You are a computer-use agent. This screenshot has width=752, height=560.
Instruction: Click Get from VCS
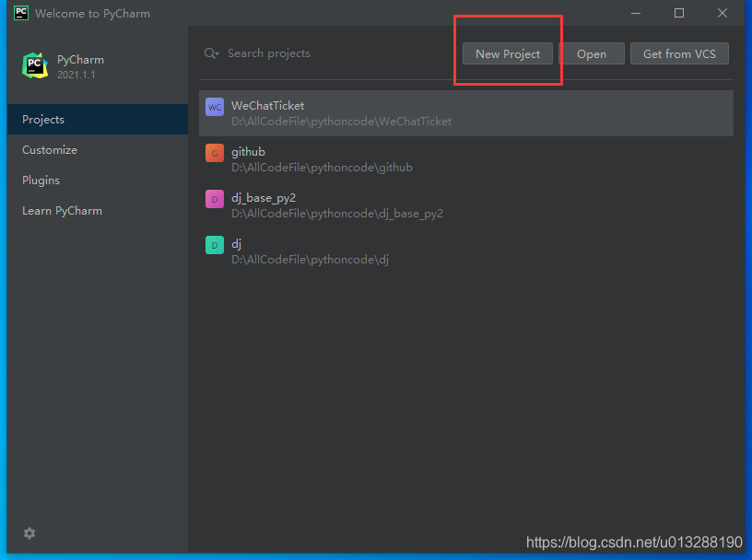click(679, 53)
